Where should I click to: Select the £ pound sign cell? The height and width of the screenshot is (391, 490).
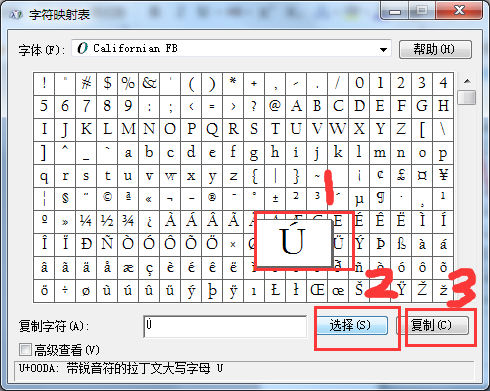(x=401, y=175)
